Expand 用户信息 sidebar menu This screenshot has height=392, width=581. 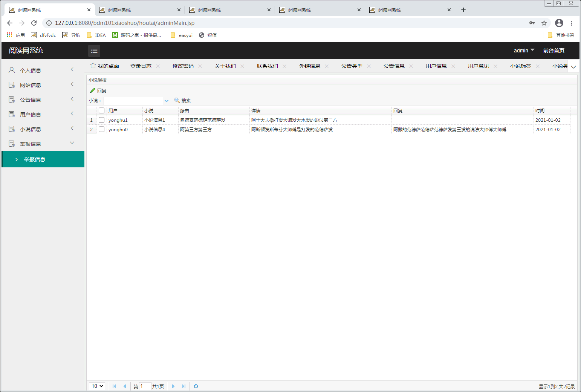(x=43, y=114)
